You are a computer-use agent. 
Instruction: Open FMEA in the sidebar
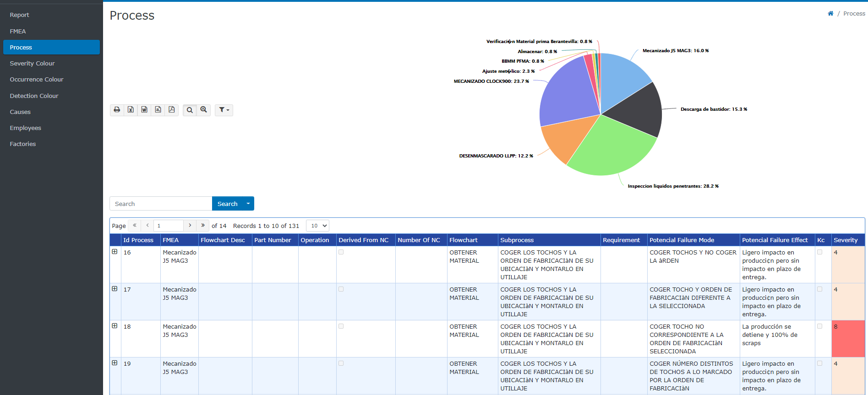[51, 31]
